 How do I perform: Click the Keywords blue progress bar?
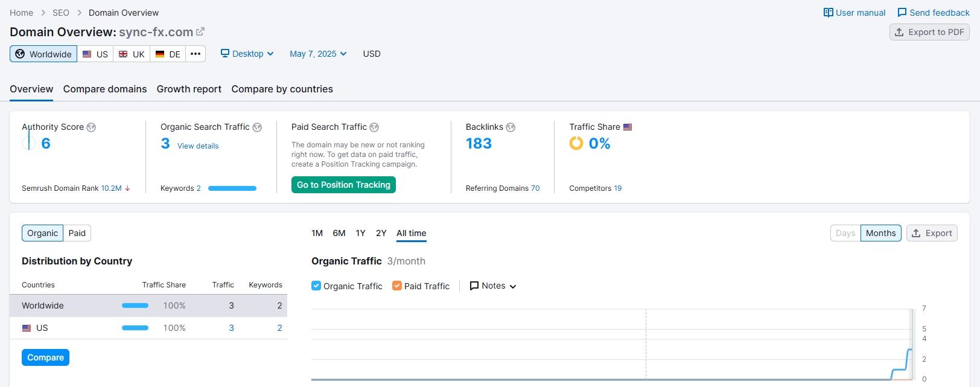[232, 188]
